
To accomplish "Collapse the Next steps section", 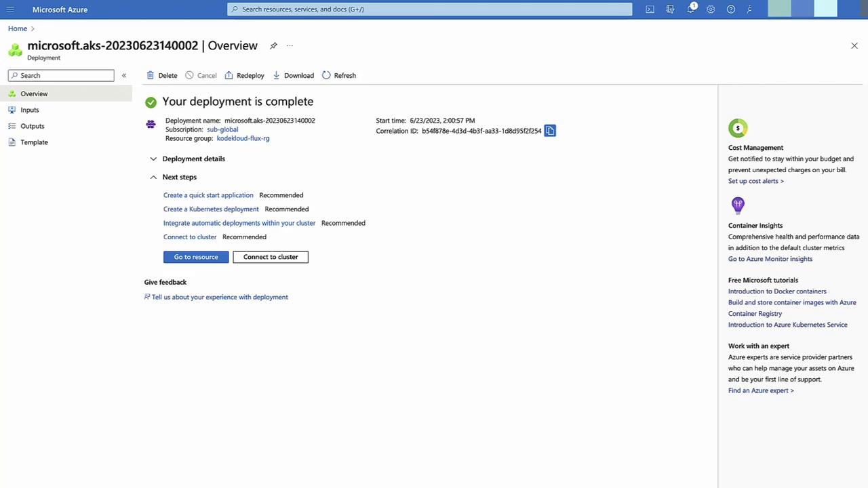I will tap(174, 177).
